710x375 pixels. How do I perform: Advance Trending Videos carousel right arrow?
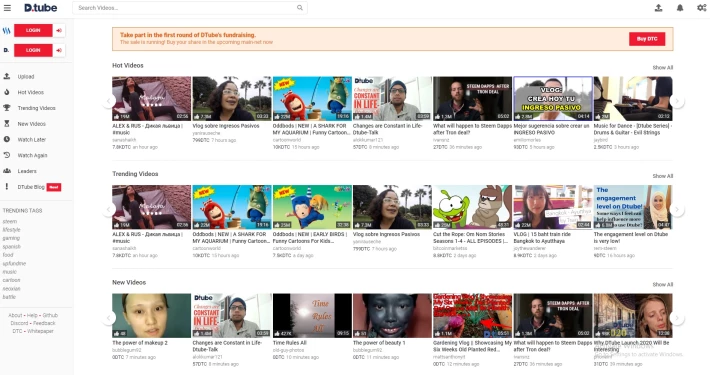point(677,209)
